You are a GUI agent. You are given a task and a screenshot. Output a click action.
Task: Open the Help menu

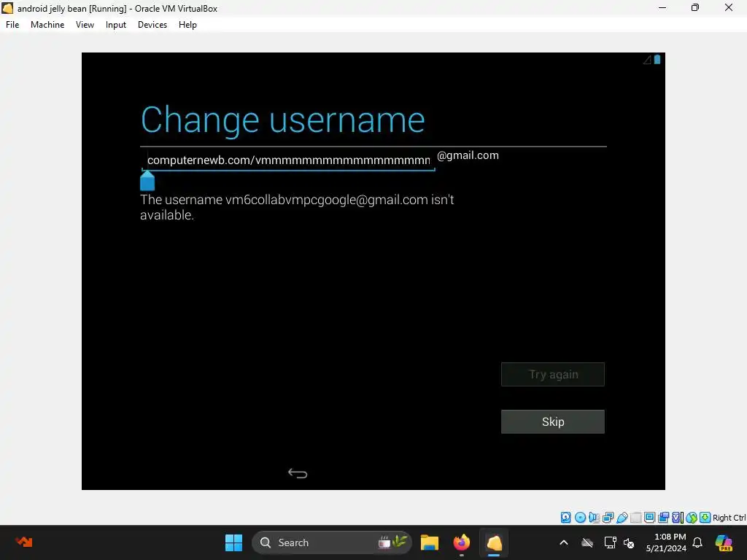(187, 25)
